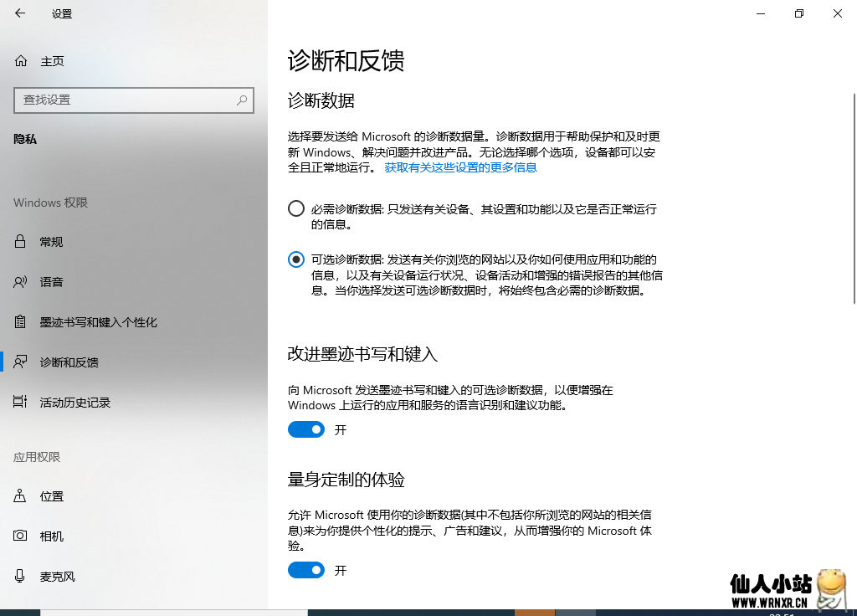
Task: Click the 位置 location icon
Action: pos(20,495)
